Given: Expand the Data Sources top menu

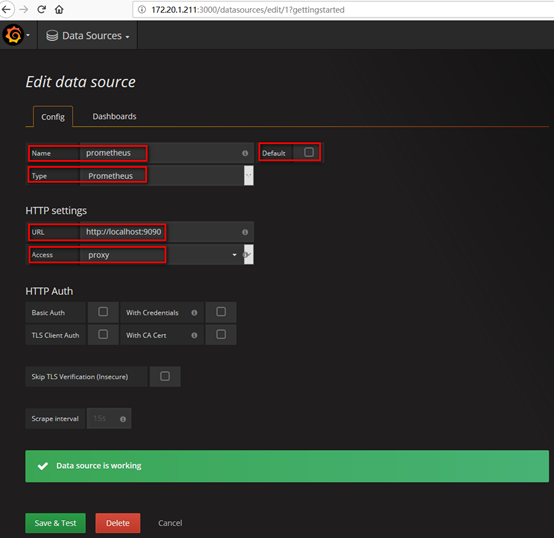Looking at the screenshot, I should coord(88,36).
